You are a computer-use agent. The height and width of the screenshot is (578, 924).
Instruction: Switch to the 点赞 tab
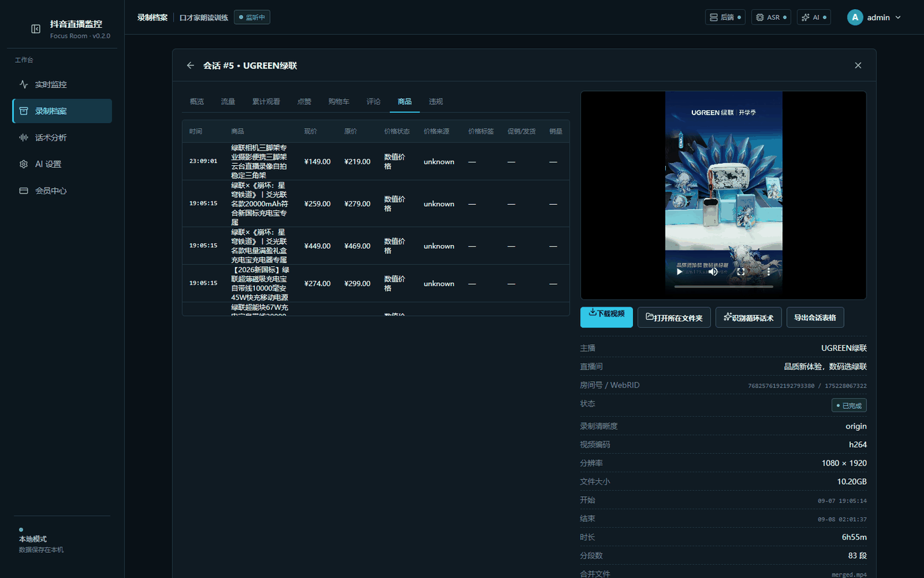tap(304, 102)
